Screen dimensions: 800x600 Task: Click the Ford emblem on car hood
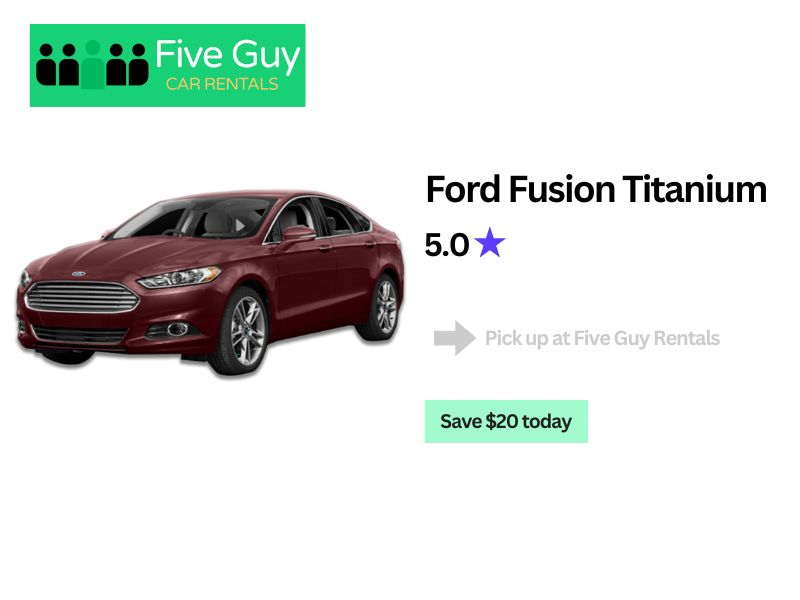pyautogui.click(x=78, y=274)
